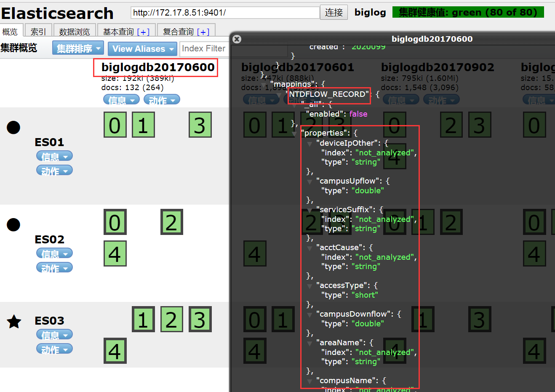Screen dimensions: 555x392
Task: Open the 集群排序 dropdown
Action: [78, 48]
